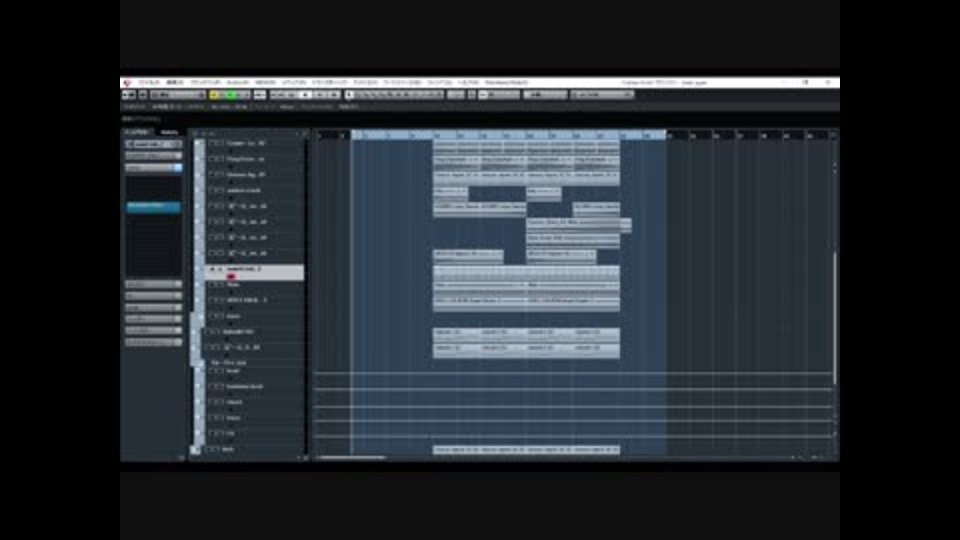Click the right locator at range end
This screenshot has height=540, width=960.
pyautogui.click(x=666, y=135)
